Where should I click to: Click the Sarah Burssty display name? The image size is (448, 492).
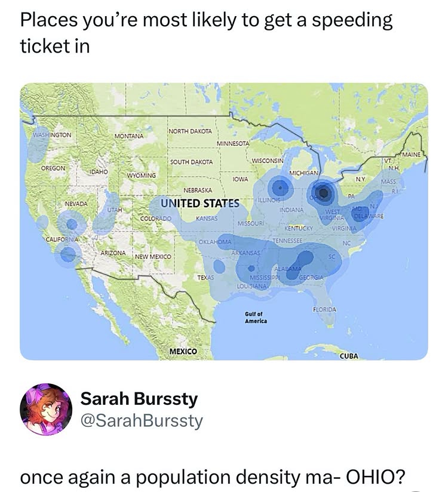point(139,398)
